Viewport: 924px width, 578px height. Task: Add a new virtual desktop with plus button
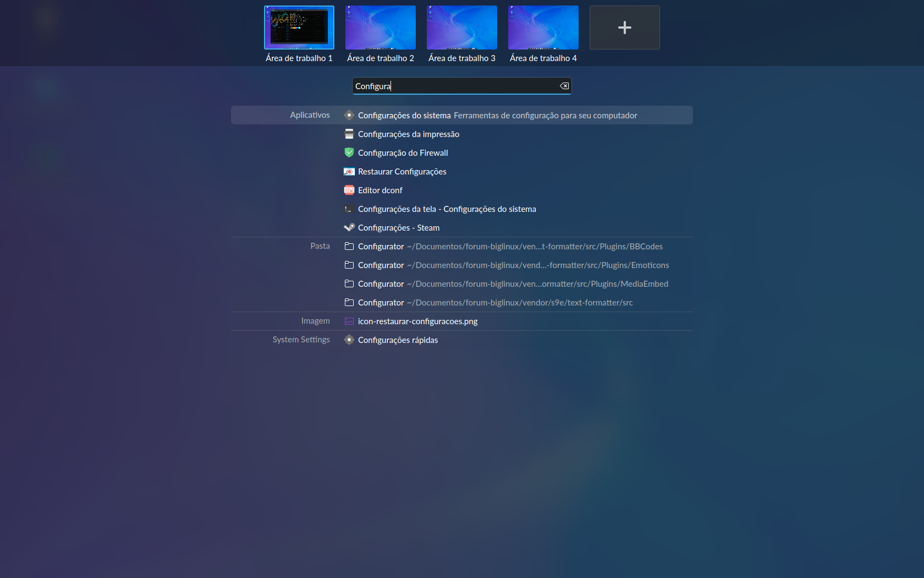(x=625, y=28)
